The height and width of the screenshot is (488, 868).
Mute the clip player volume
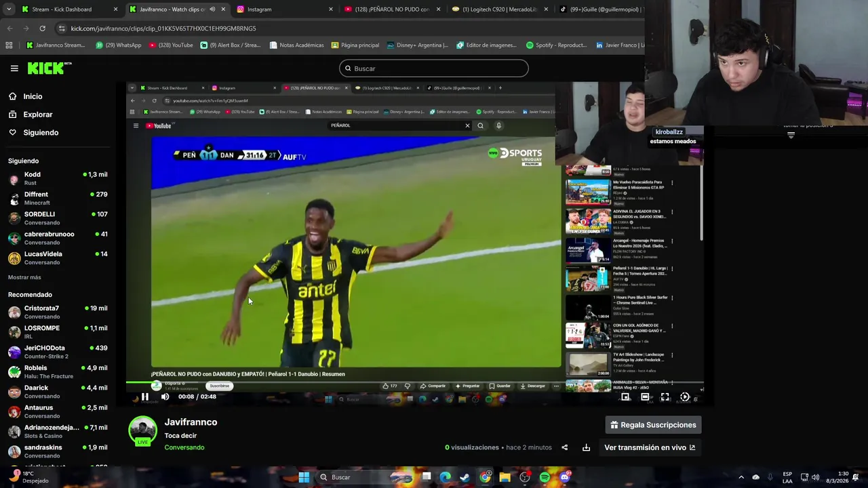click(165, 397)
